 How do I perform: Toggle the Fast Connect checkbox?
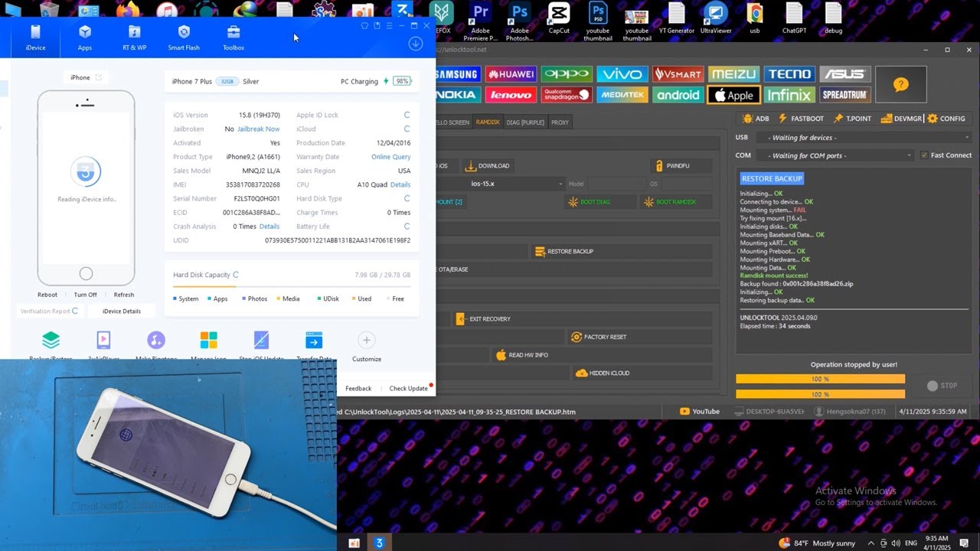click(924, 155)
